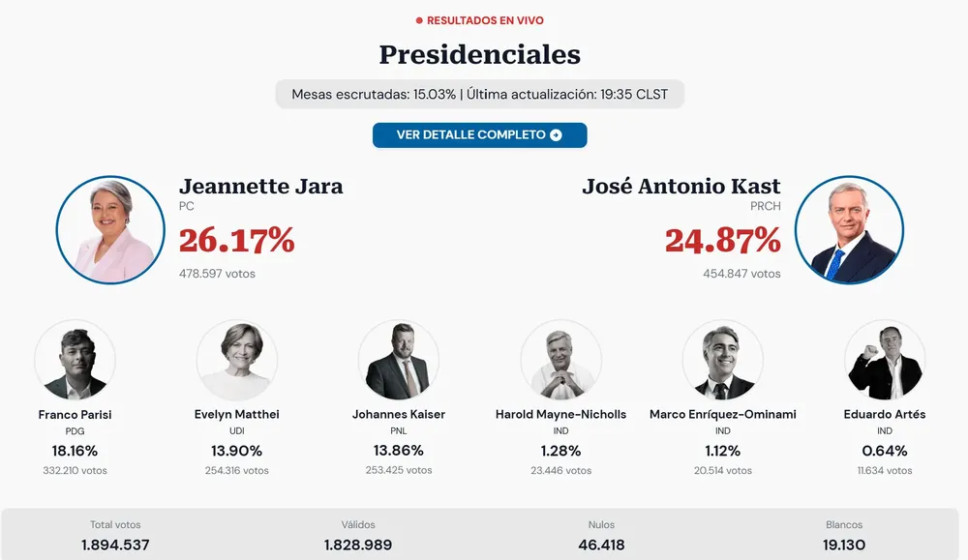
Task: Click the Total votos 1.894.537 figure
Action: point(113,545)
